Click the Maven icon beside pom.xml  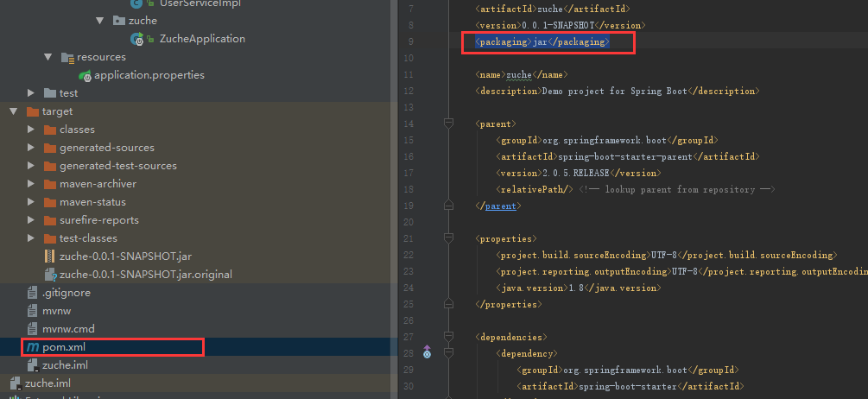(x=33, y=347)
